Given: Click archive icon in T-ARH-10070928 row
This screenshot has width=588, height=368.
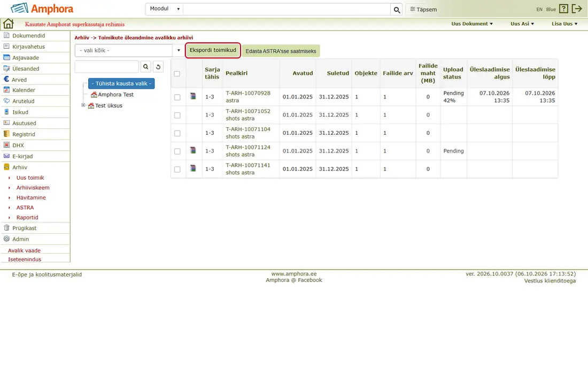Looking at the screenshot, I should tap(193, 96).
